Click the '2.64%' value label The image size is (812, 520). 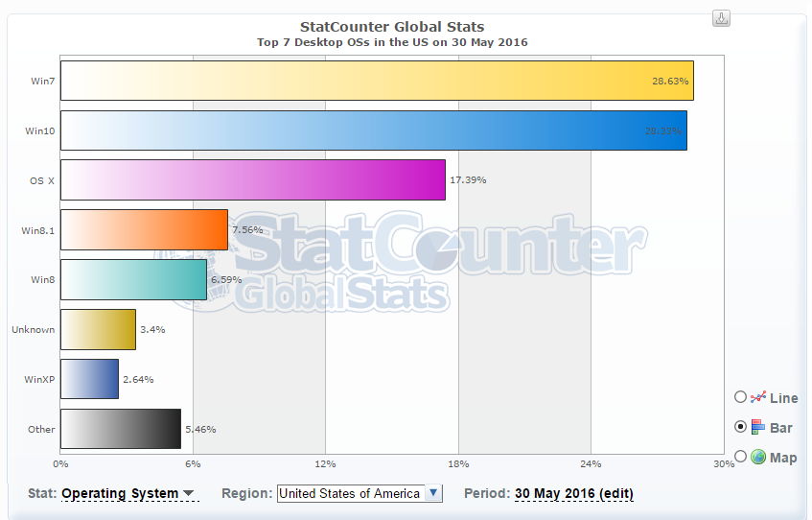[138, 380]
